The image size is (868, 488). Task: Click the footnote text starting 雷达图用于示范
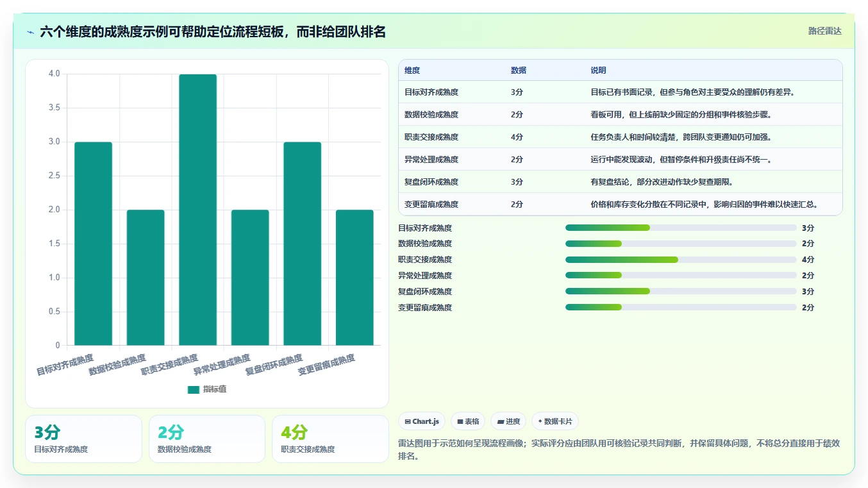pos(619,450)
